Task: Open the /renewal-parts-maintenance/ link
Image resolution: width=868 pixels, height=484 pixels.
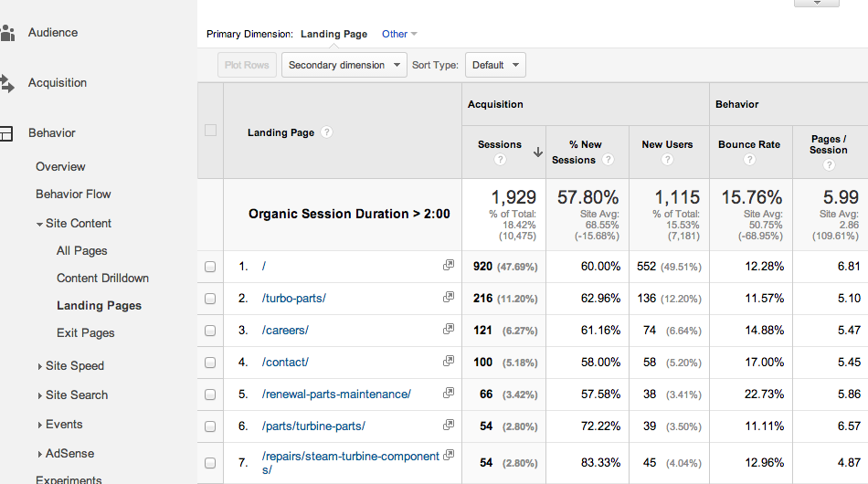Action: pos(336,395)
